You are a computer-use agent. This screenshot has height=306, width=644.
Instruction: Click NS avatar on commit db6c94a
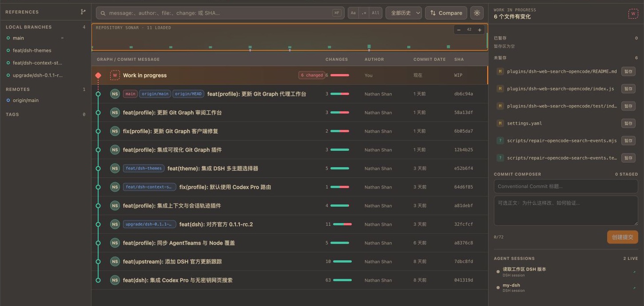coord(115,94)
